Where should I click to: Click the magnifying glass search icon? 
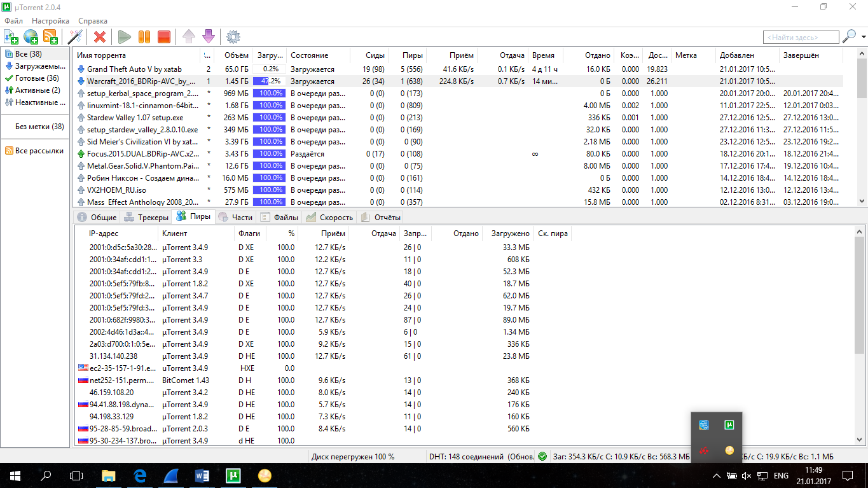coord(849,37)
